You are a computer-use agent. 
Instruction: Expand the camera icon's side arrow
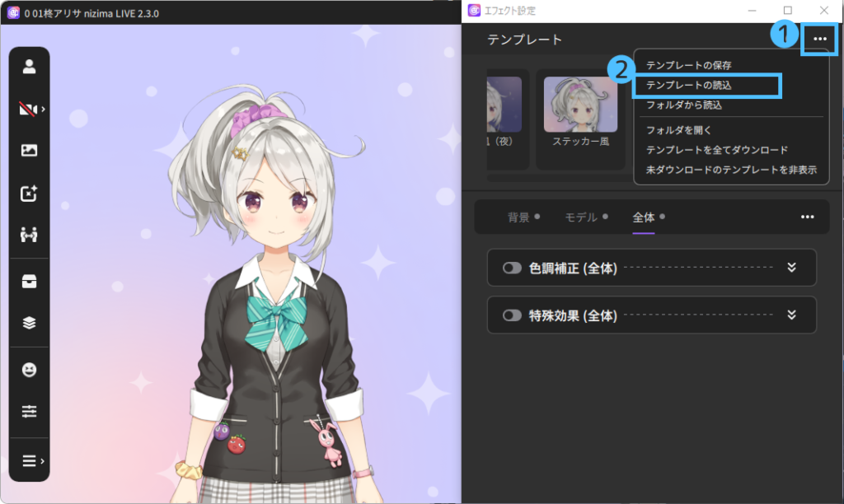(x=43, y=110)
